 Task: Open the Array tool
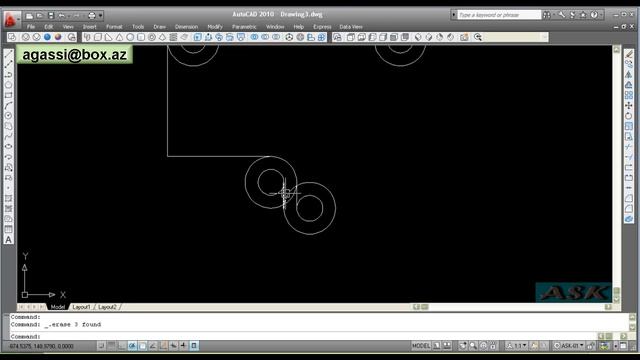tap(629, 95)
